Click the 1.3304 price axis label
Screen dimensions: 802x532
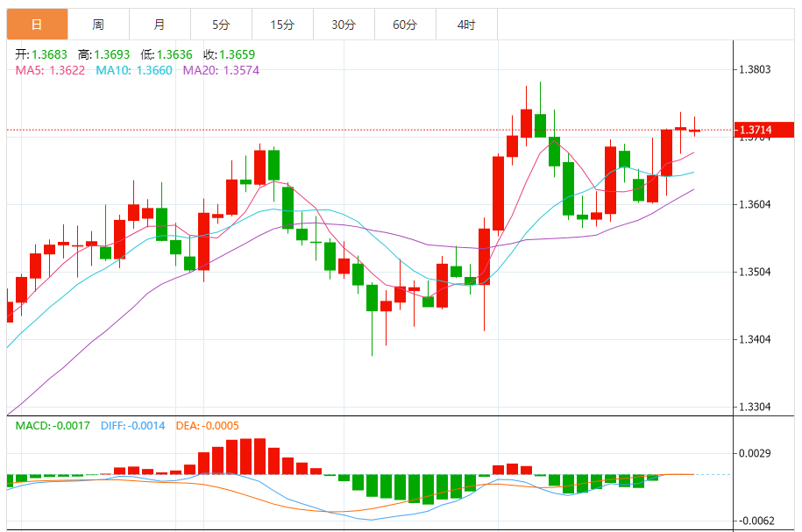point(755,408)
